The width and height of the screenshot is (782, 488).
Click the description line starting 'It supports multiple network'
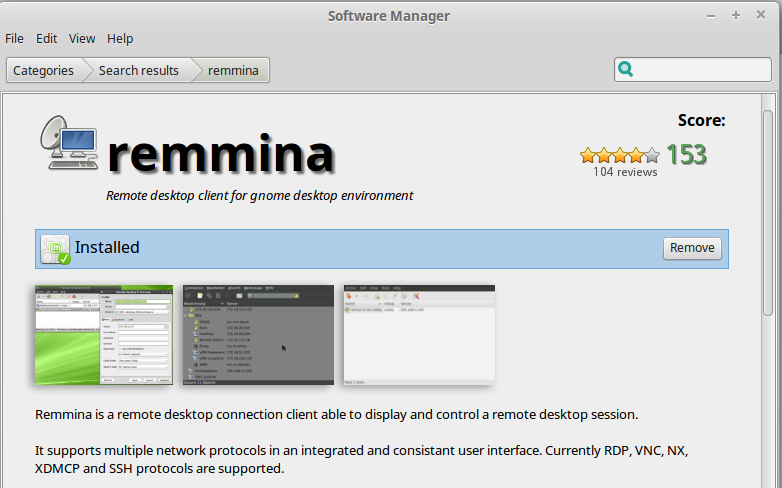point(362,451)
